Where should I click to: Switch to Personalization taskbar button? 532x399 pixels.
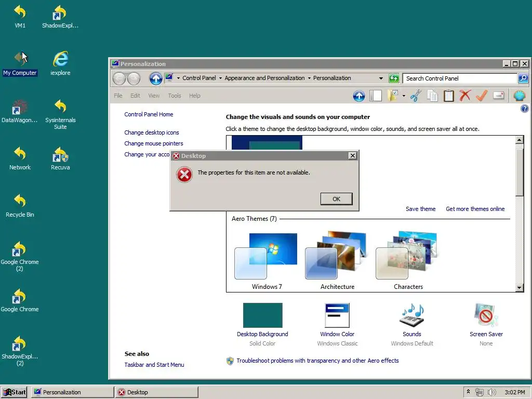pyautogui.click(x=73, y=392)
